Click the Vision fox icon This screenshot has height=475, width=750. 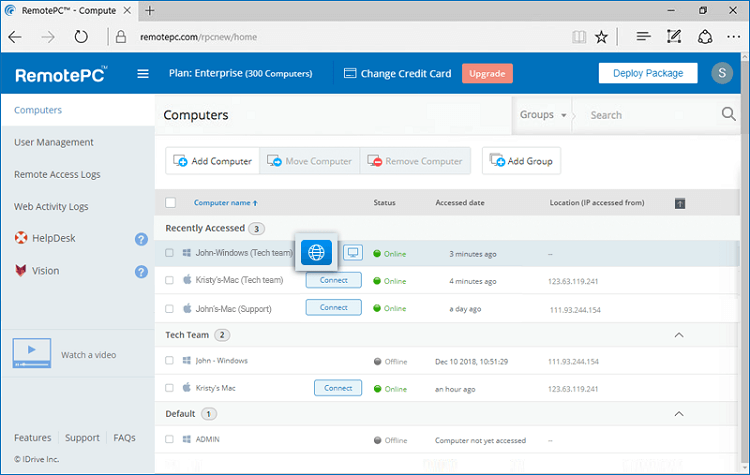pos(21,270)
